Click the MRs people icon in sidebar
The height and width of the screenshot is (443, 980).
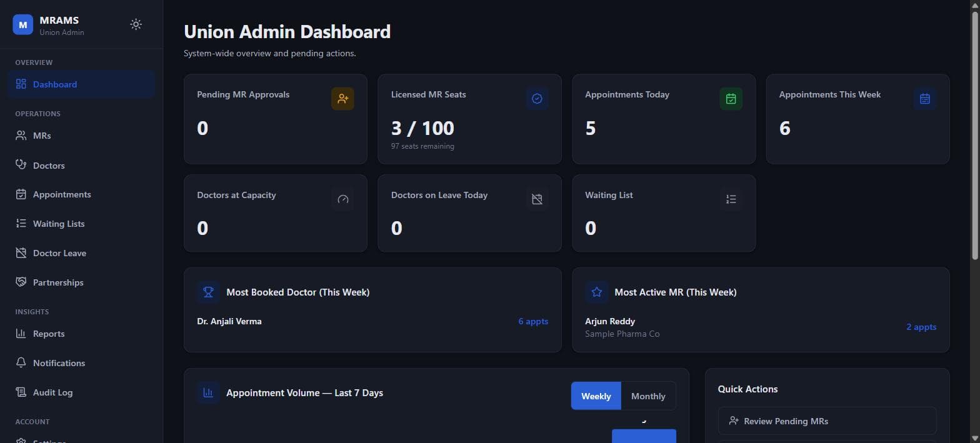(x=21, y=136)
